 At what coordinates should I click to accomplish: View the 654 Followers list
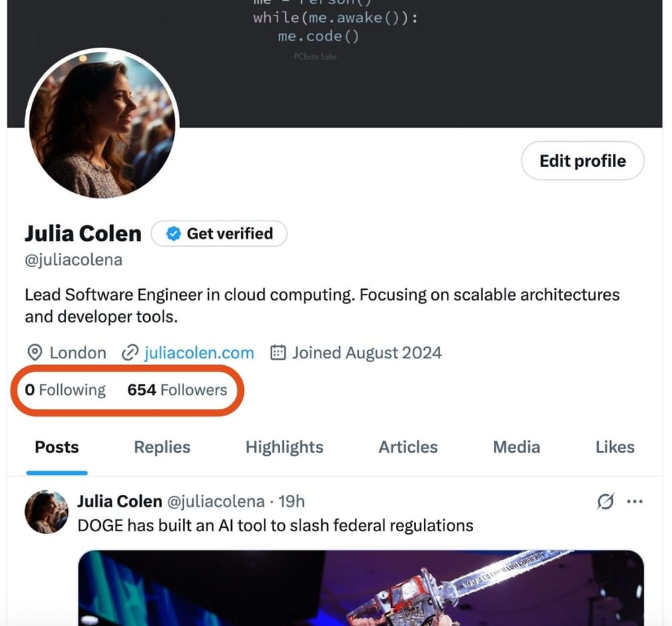(x=177, y=390)
